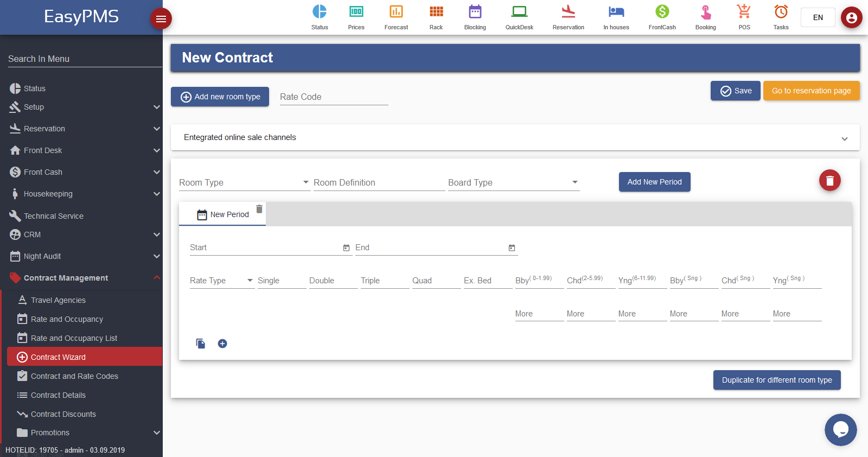
Task: Click Add New Period button
Action: pyautogui.click(x=655, y=182)
